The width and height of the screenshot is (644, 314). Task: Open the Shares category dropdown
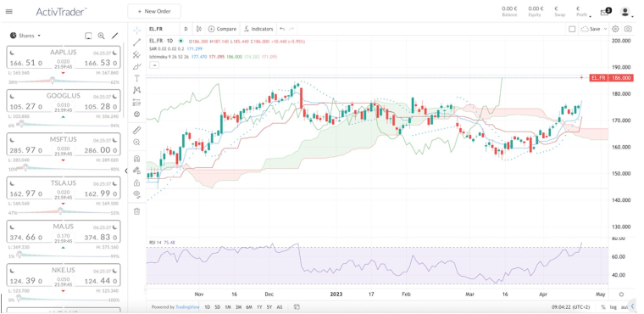click(x=25, y=36)
